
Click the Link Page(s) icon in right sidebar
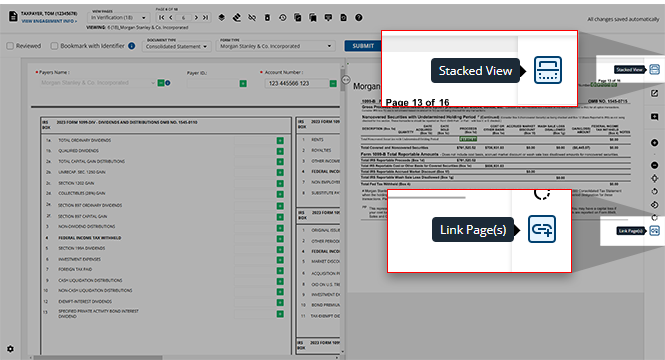point(654,231)
